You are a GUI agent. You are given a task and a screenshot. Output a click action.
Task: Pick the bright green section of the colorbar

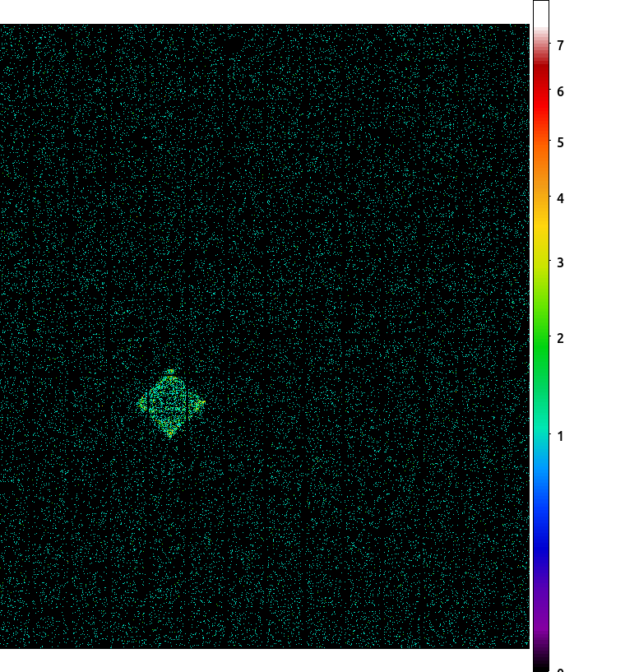click(x=541, y=334)
